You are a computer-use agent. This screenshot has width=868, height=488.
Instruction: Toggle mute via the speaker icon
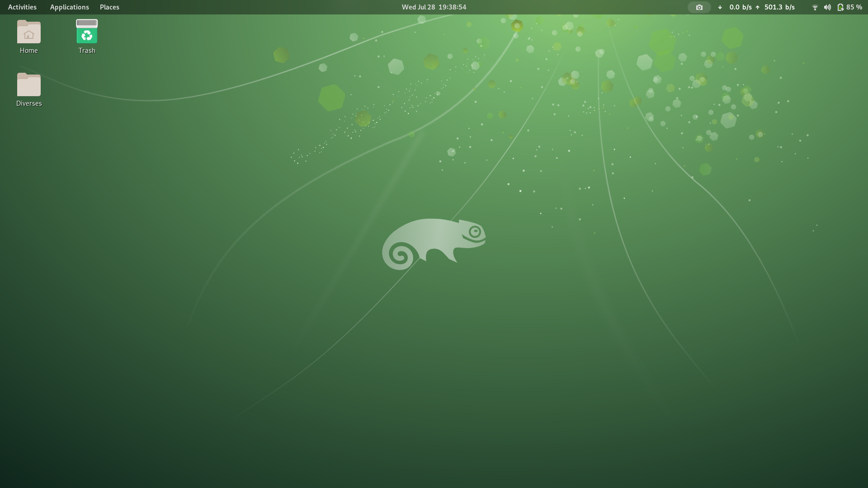pos(827,7)
